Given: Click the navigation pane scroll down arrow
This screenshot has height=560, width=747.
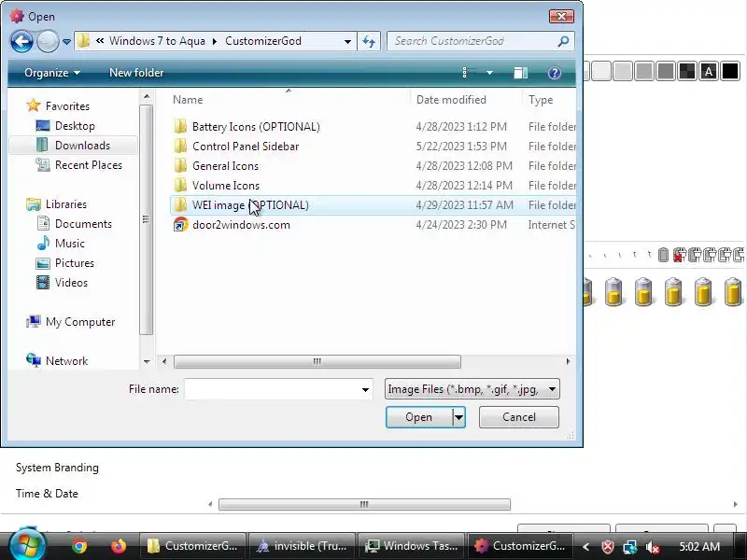Looking at the screenshot, I should coord(147,361).
